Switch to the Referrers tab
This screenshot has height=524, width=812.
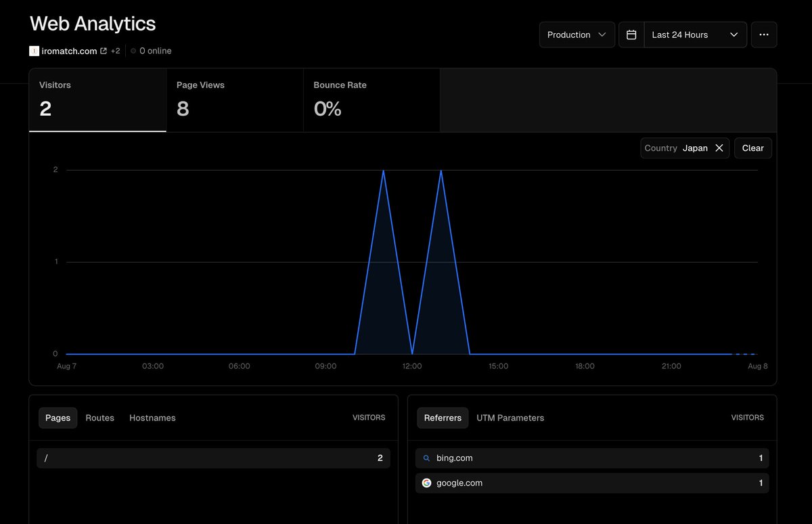[443, 418]
